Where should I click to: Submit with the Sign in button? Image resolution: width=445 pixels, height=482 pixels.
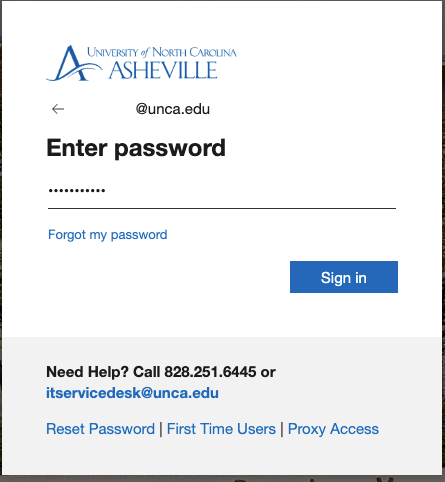pos(344,277)
